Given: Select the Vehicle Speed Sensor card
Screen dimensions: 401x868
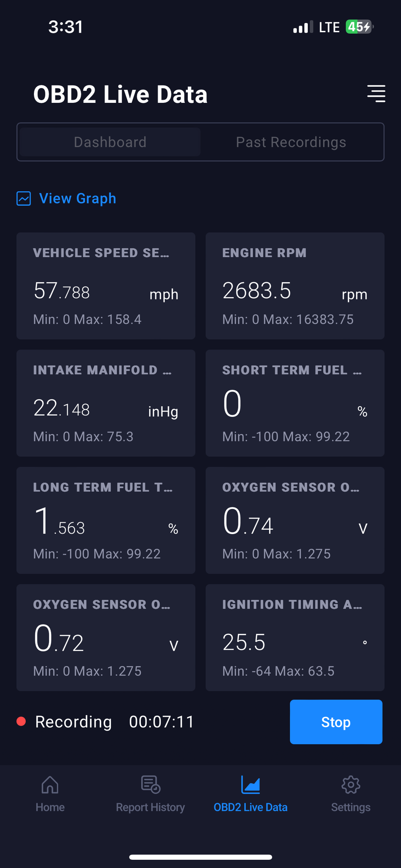Looking at the screenshot, I should (x=106, y=286).
